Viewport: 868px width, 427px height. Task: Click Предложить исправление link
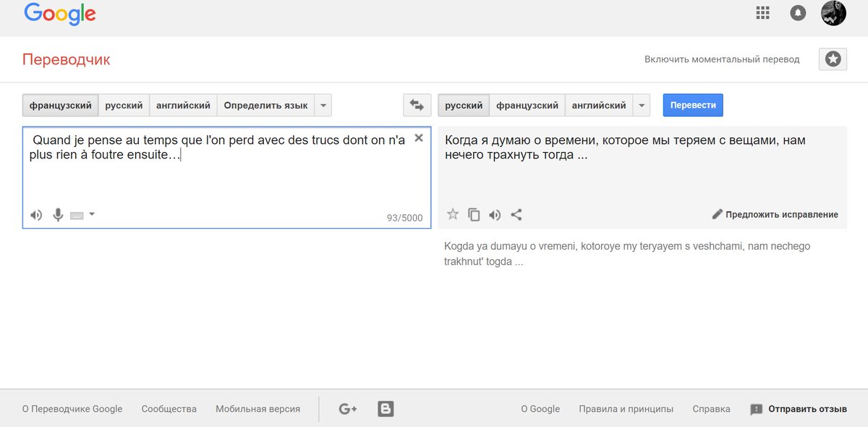point(775,214)
